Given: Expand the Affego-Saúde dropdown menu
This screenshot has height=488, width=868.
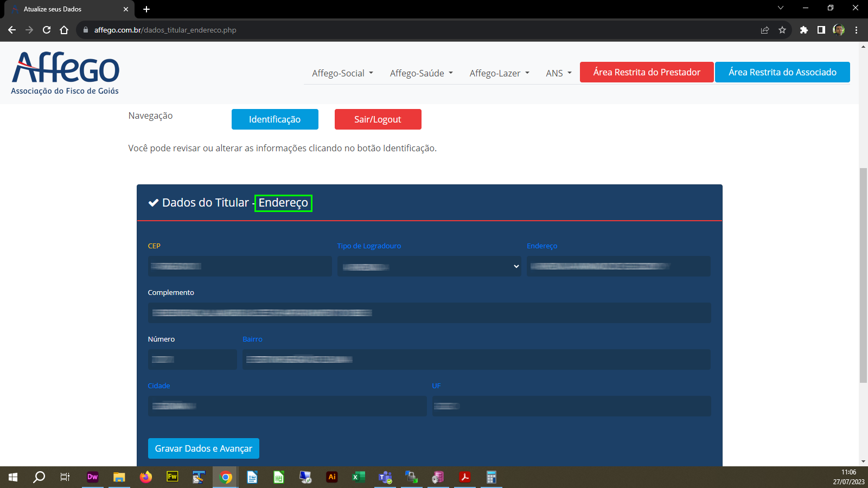Looking at the screenshot, I should coord(421,73).
